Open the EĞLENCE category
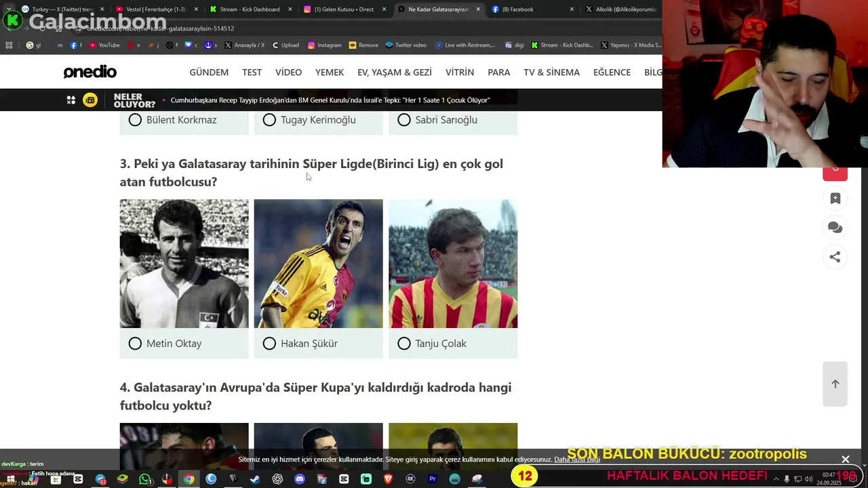Image resolution: width=868 pixels, height=488 pixels. pyautogui.click(x=612, y=73)
